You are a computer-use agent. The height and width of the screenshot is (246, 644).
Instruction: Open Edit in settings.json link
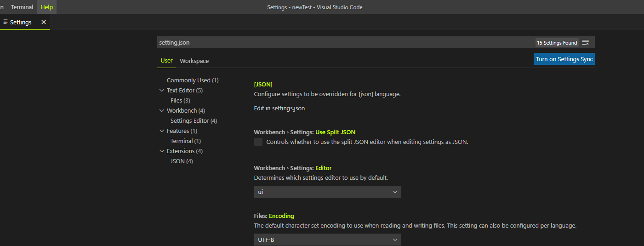coord(279,109)
